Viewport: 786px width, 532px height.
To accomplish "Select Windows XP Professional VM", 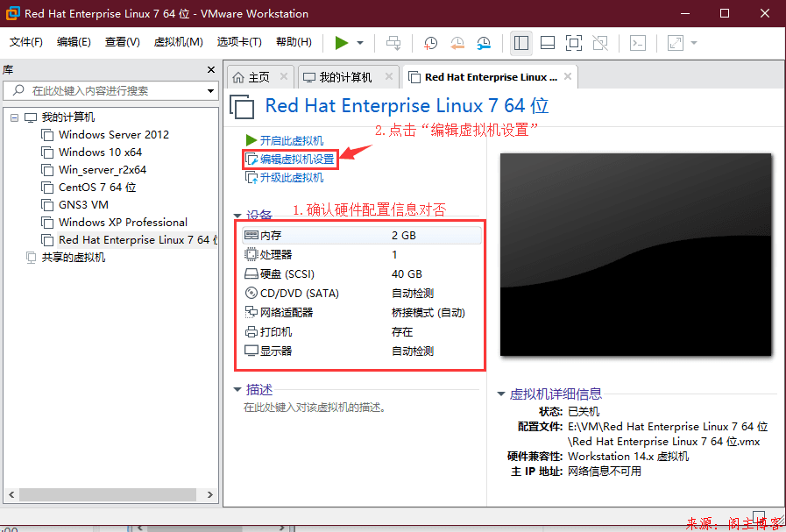I will click(x=123, y=223).
